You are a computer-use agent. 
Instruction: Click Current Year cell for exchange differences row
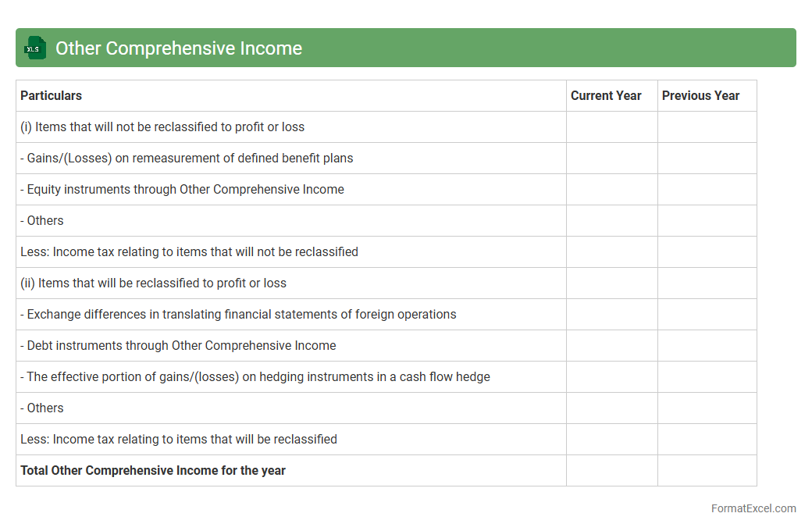pyautogui.click(x=611, y=314)
